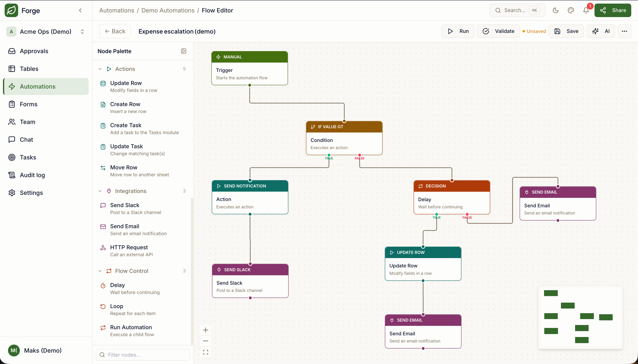Screen dimensions: 638x364
Task: Fit the flow to view
Action: click(205, 352)
